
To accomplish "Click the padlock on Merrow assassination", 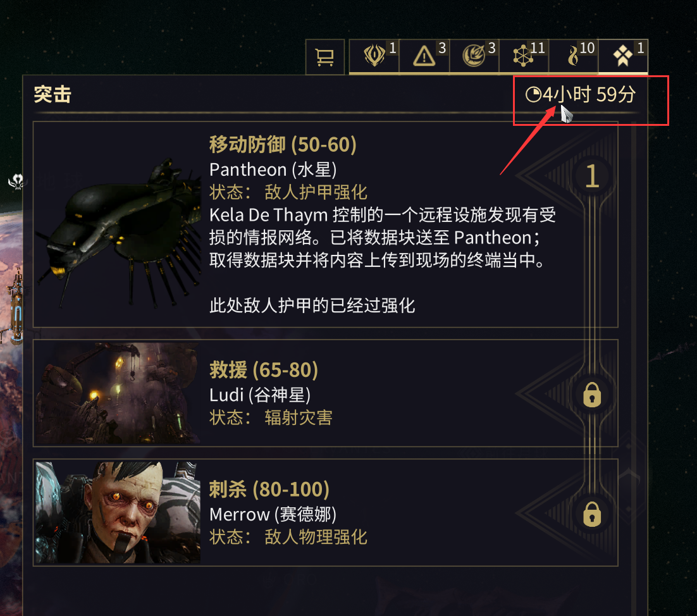I will point(592,514).
